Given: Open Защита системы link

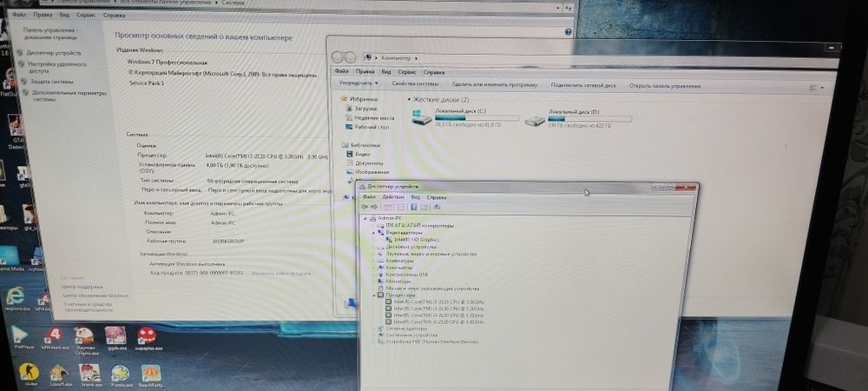Looking at the screenshot, I should (52, 82).
